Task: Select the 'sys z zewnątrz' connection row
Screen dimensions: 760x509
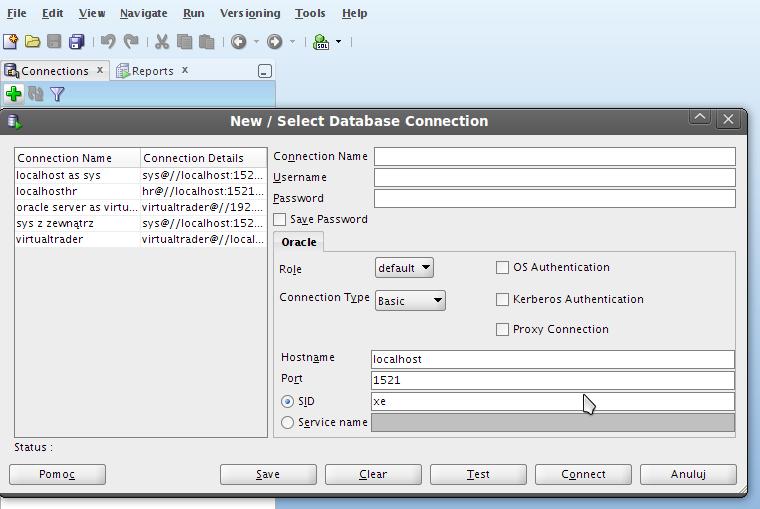Action: [x=141, y=223]
